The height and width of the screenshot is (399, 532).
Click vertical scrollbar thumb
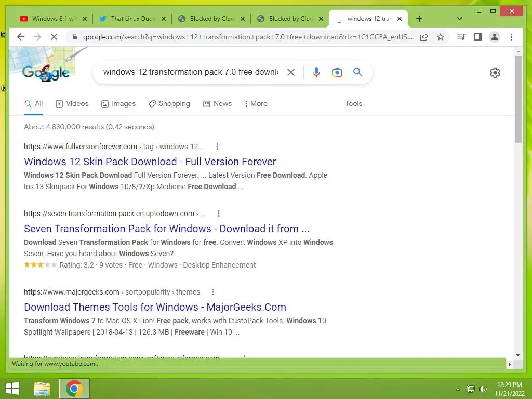click(518, 99)
